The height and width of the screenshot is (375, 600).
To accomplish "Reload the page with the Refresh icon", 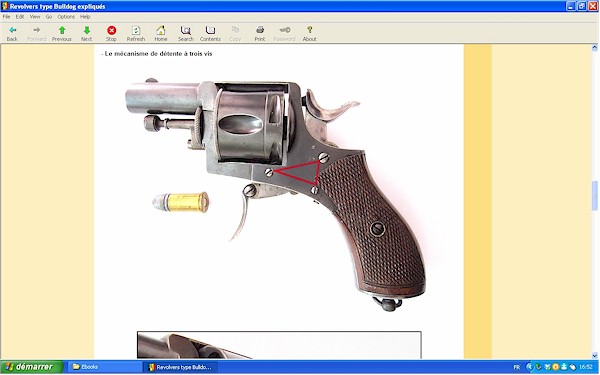I will [136, 33].
